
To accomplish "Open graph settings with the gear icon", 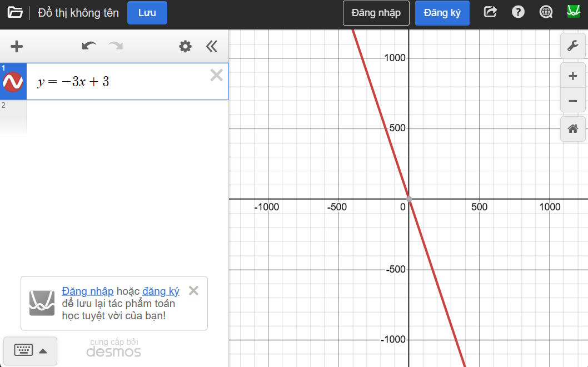I will pyautogui.click(x=185, y=46).
